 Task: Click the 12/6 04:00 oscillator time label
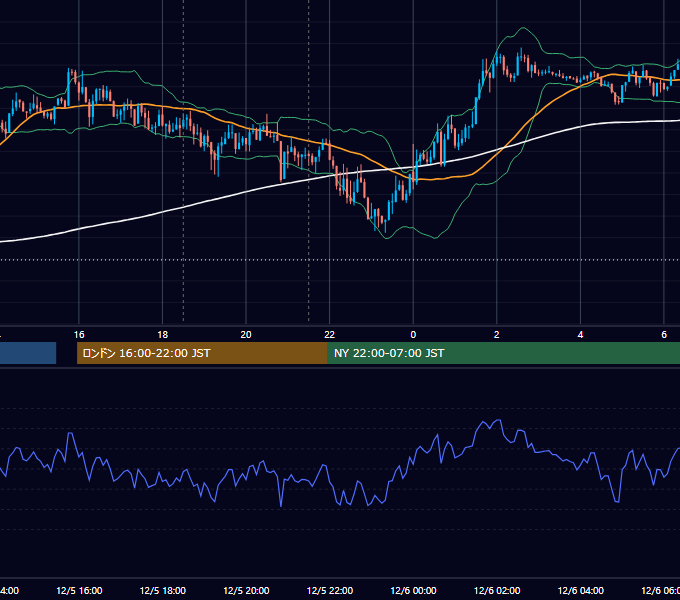581,591
